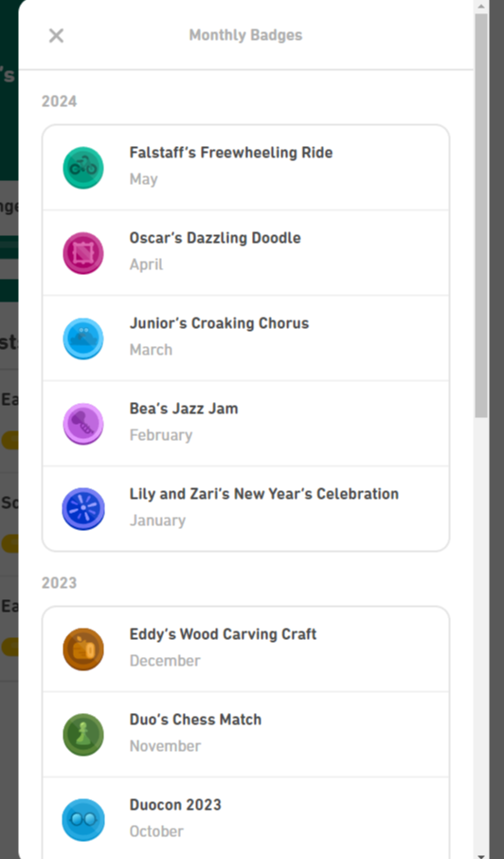The image size is (504, 859).
Task: Select Duocon 2023 badge title
Action: pos(175,805)
